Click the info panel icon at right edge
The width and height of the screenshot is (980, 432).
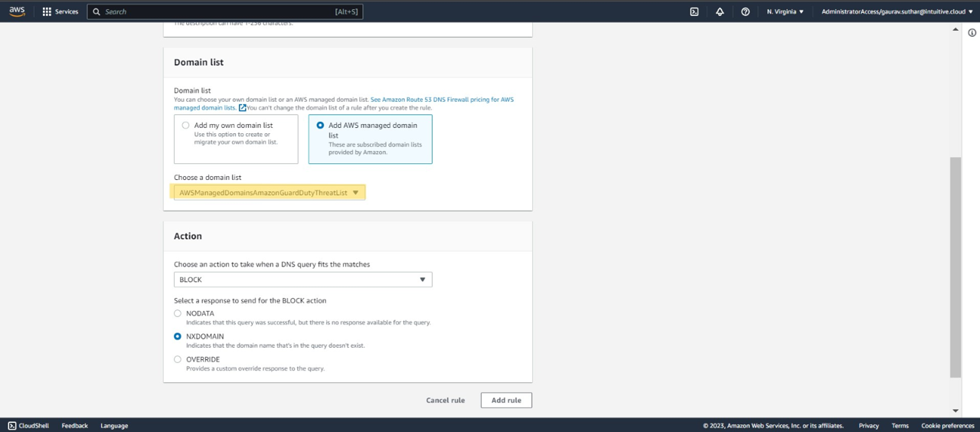(972, 33)
